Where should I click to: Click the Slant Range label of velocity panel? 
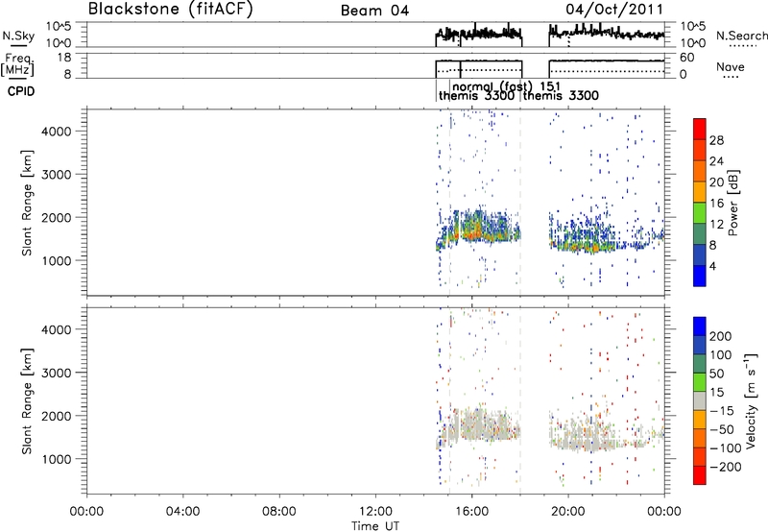(27, 401)
